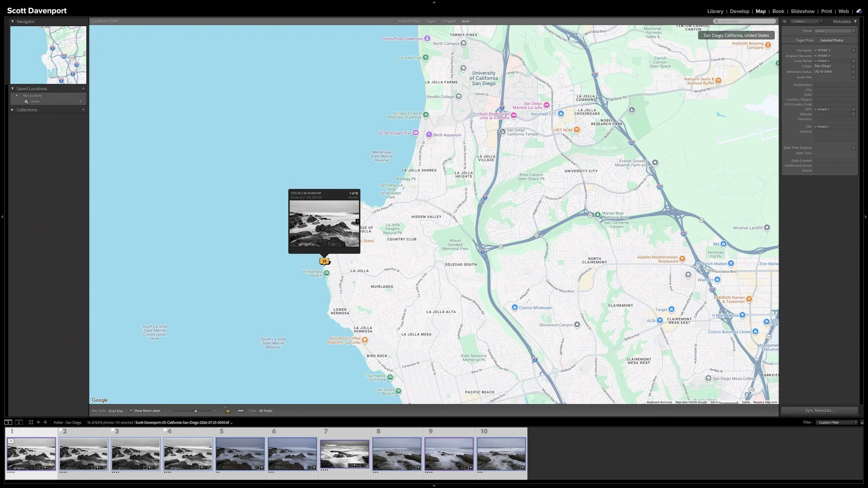Switch to the Book module

pyautogui.click(x=778, y=11)
